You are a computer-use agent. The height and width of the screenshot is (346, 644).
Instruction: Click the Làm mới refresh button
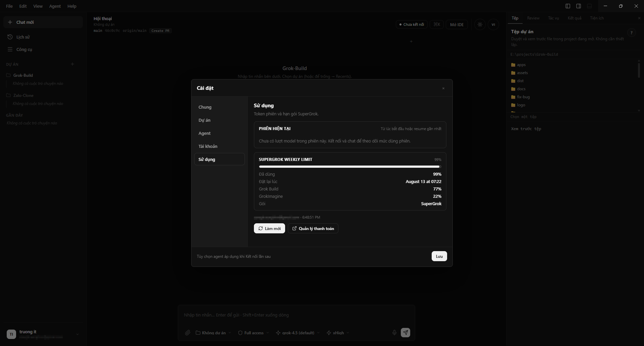[x=269, y=228]
